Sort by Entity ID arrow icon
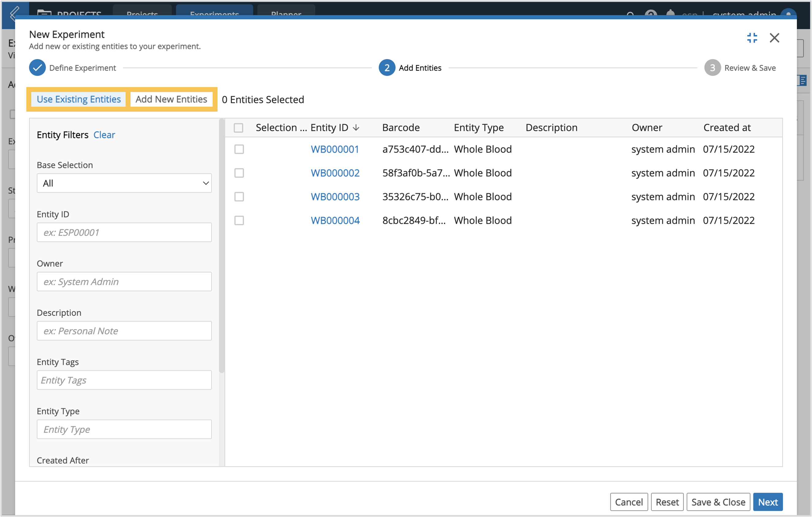This screenshot has width=812, height=517. (356, 128)
